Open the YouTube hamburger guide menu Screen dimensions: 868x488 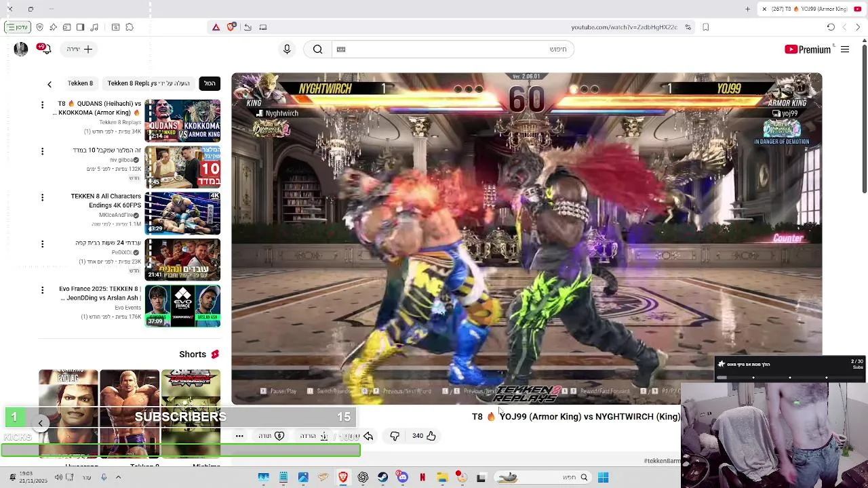click(x=845, y=49)
